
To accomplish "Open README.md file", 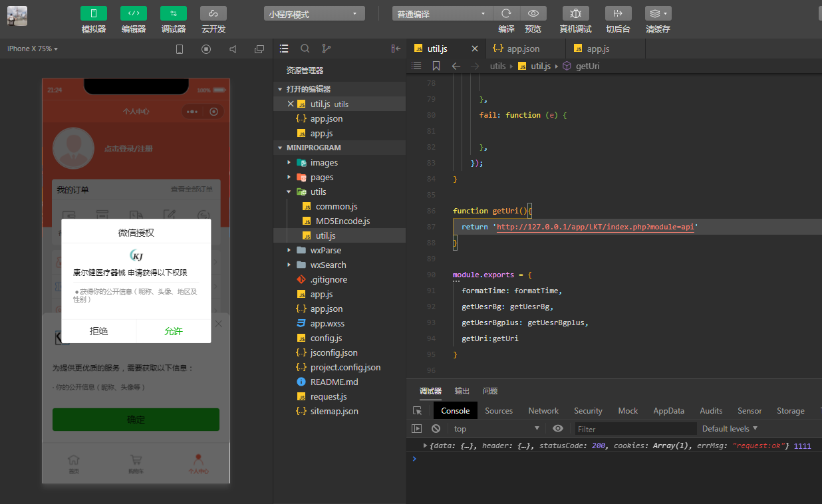I will coord(340,382).
